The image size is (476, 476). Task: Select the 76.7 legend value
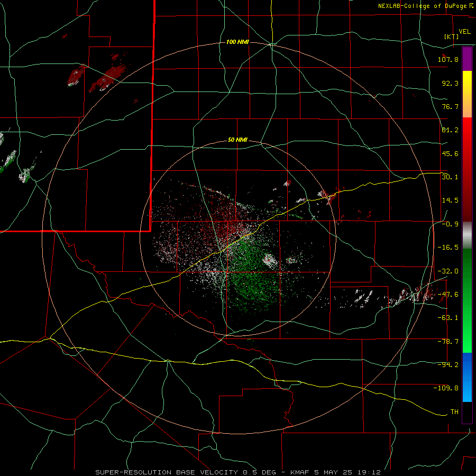[x=450, y=106]
